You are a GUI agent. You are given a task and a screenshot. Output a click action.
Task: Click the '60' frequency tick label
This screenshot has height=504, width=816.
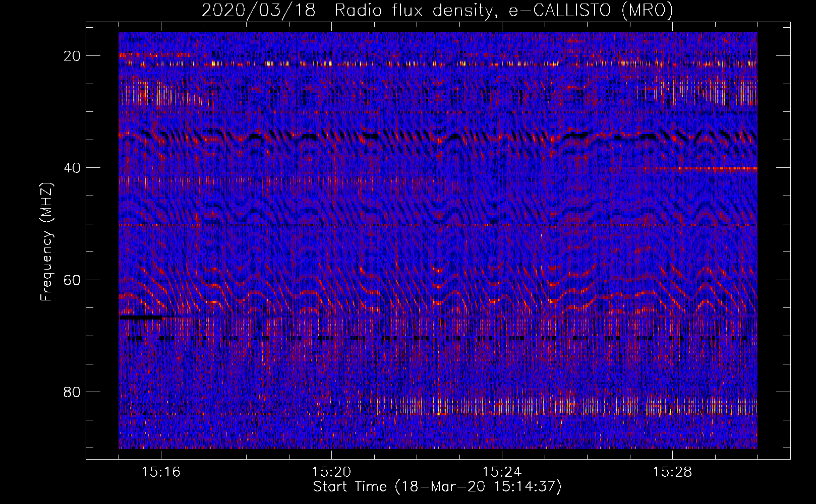73,280
